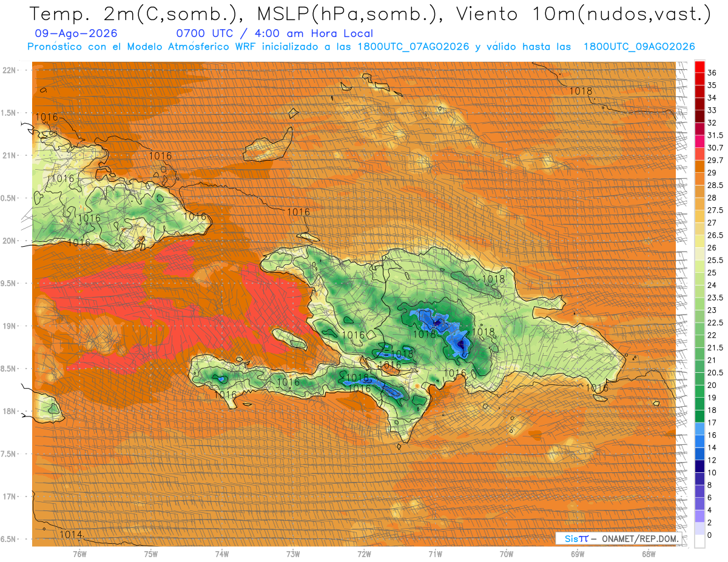Click the 76W longitude axis label
This screenshot has width=728, height=562.
(x=79, y=554)
